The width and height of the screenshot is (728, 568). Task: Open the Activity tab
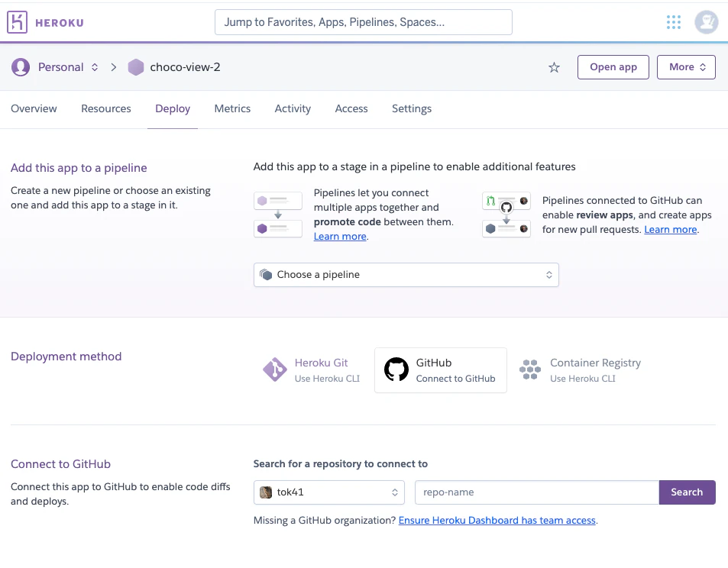point(293,108)
